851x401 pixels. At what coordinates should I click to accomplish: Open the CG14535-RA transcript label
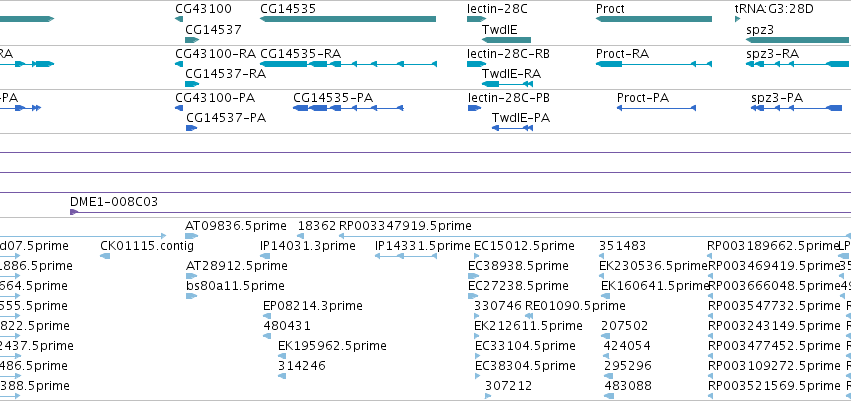tap(301, 54)
